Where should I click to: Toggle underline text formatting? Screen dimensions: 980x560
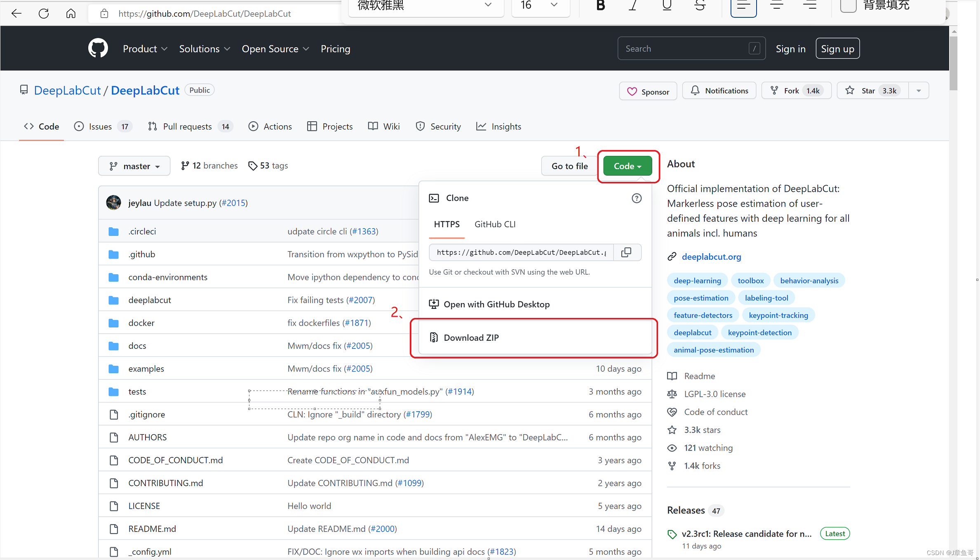point(666,6)
